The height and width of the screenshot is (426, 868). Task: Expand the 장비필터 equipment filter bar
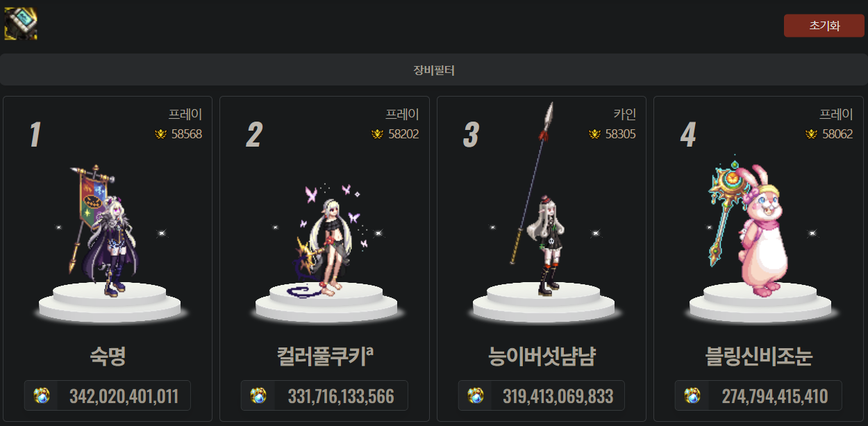(434, 69)
